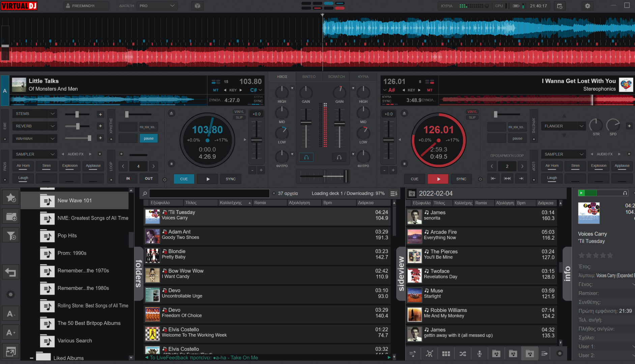Viewport: 635px width, 364px height.
Task: Toggle MT master tempo on left deck
Action: (x=216, y=90)
